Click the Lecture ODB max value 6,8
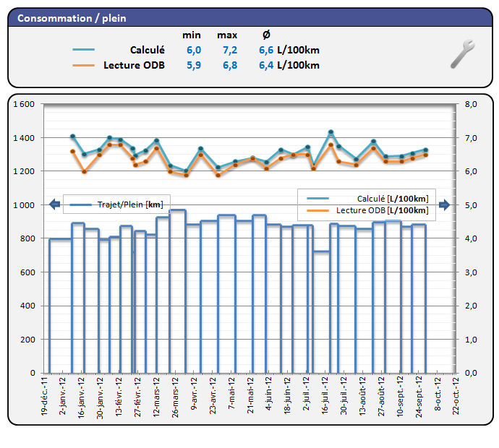499x448 pixels. click(x=230, y=66)
